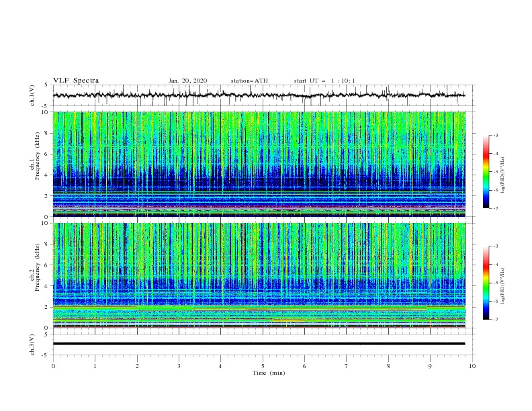
Task: Click the "ch.3(V)" axis label
Action: point(32,345)
